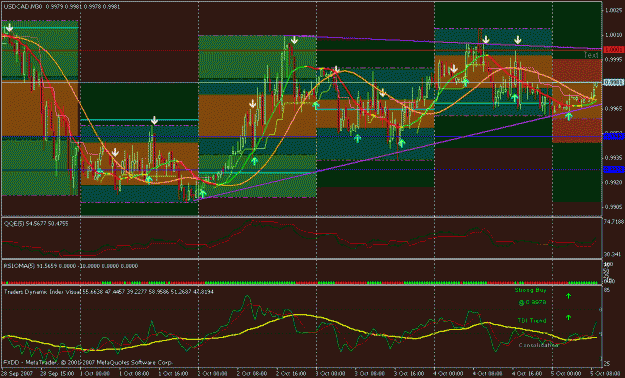Click the cyan buy arrow below the 5 Oct 00:00 candles

coord(568,116)
